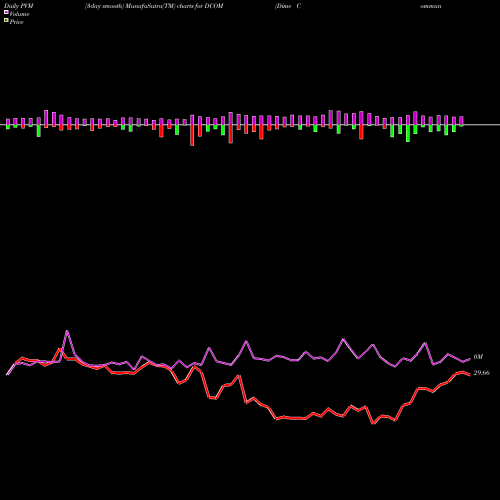Click the (Dime C company name text
The width and height of the screenshot is (500, 500).
pyautogui.click(x=288, y=6)
